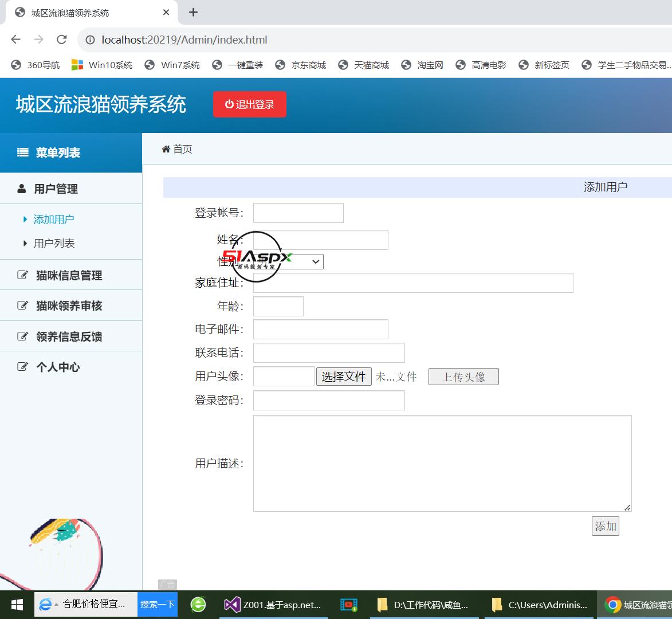Click the 登录帐号 input field
This screenshot has width=672, height=619.
click(298, 213)
